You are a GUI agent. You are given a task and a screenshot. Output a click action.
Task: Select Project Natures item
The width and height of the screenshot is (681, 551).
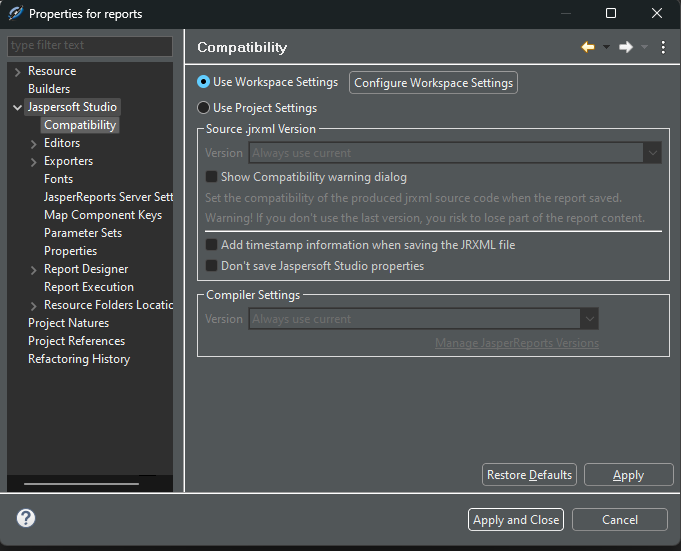point(68,323)
